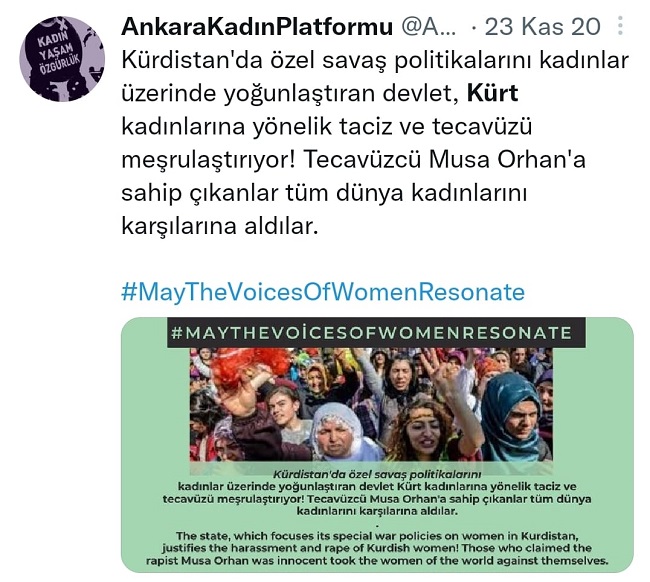
Task: Click the bolded word Kürt in tweet
Action: (x=492, y=93)
